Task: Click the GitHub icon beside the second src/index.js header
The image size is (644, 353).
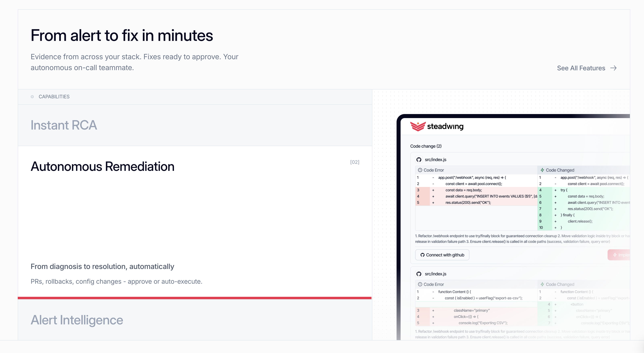Action: 419,274
